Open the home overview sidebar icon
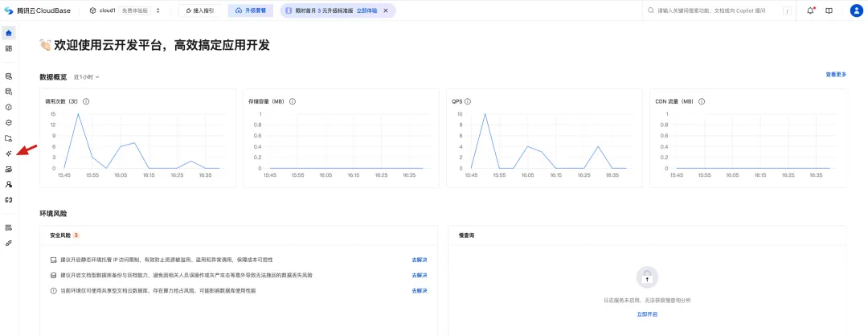 click(x=8, y=33)
